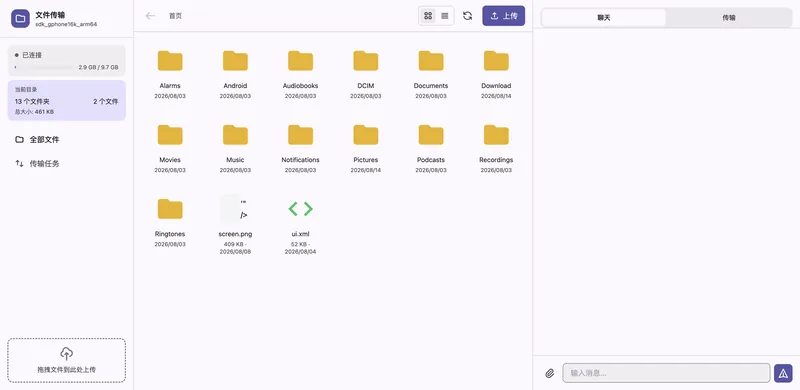Image resolution: width=800 pixels, height=390 pixels.
Task: Click the 13 个文件夹 count text
Action: 32,102
